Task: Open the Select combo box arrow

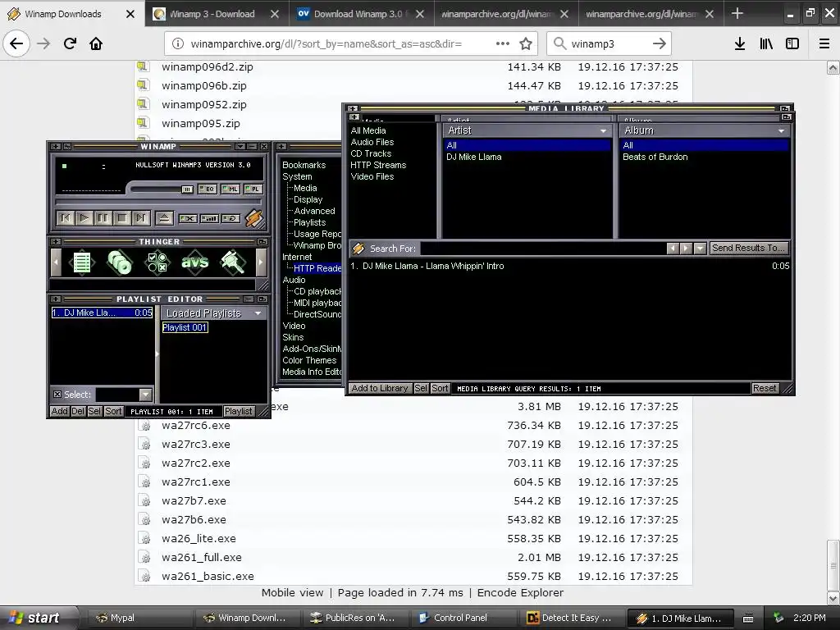Action: pos(145,395)
